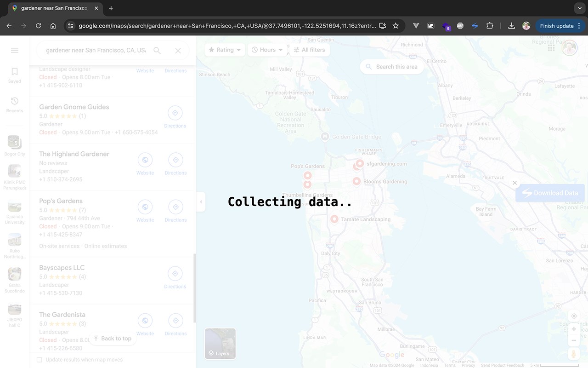The image size is (588, 368).
Task: Open The Gardenista listing title
Action: click(62, 315)
